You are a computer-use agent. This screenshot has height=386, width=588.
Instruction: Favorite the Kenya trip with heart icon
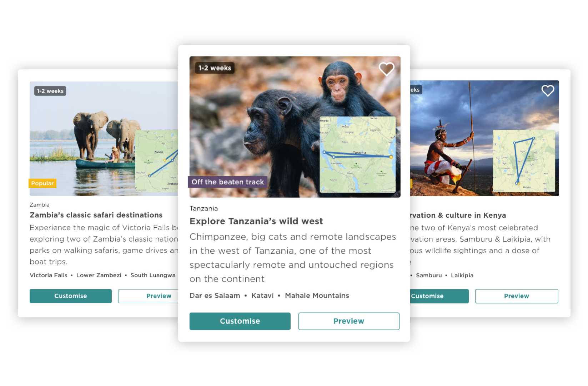coord(548,90)
